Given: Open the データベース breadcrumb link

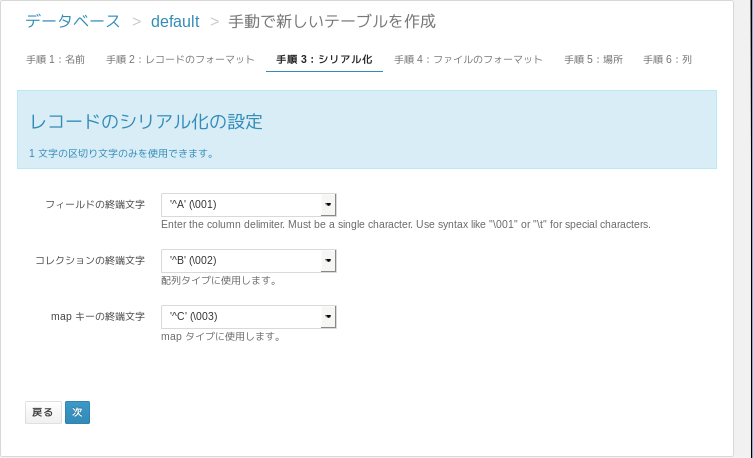Looking at the screenshot, I should pos(73,21).
